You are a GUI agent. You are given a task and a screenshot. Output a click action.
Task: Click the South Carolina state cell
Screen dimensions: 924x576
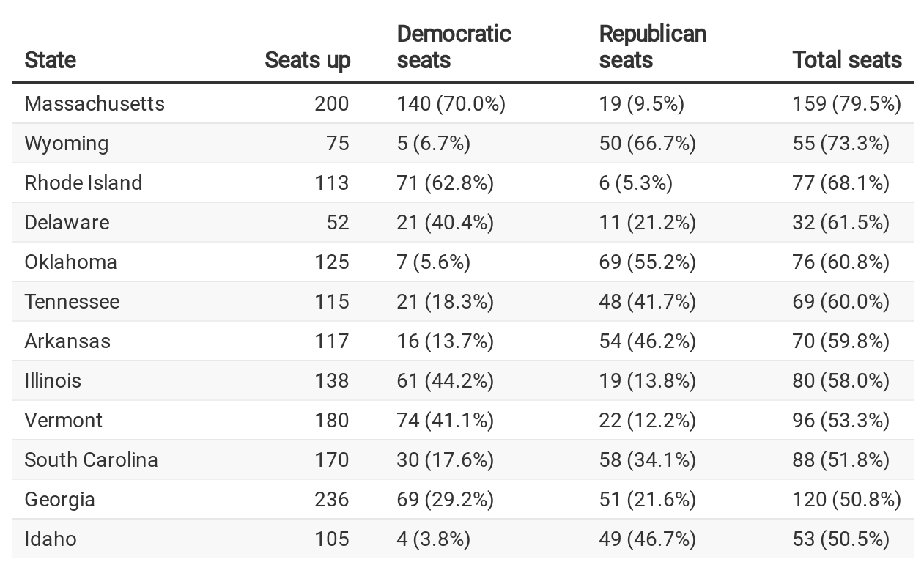coord(91,460)
